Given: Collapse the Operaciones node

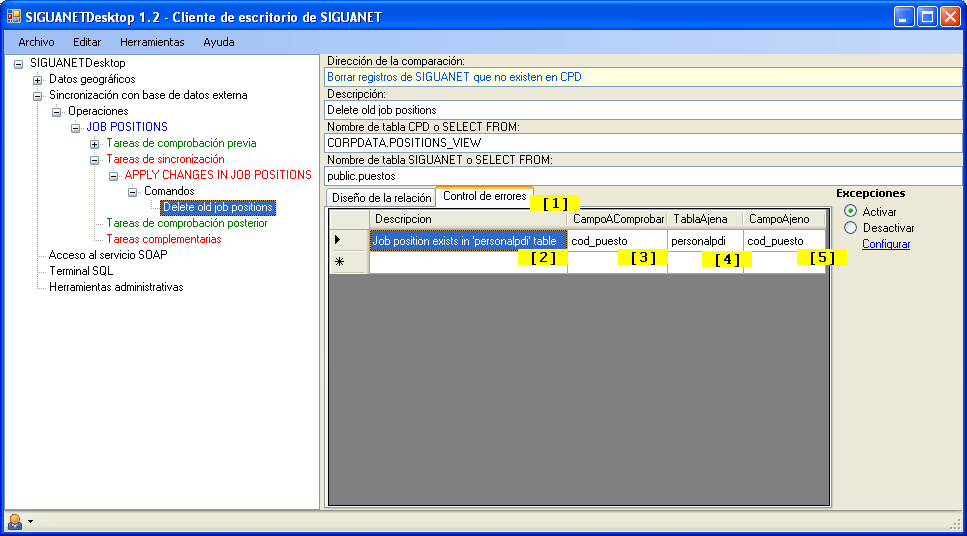Looking at the screenshot, I should [x=57, y=112].
